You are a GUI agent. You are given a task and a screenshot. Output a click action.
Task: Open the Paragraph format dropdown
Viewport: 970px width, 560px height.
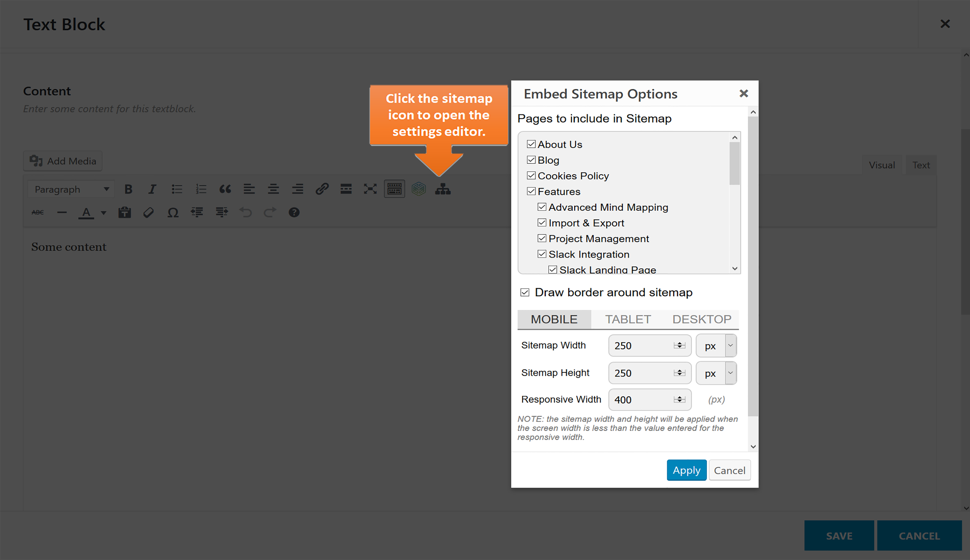click(71, 189)
